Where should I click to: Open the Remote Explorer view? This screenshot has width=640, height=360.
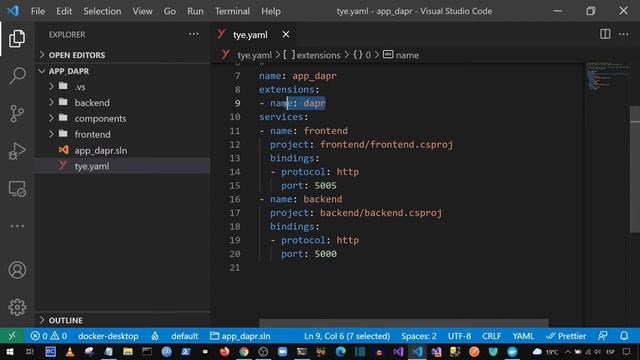coord(17,189)
